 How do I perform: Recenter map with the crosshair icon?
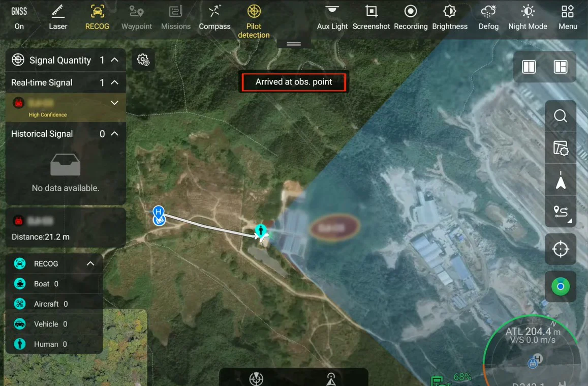pos(560,249)
